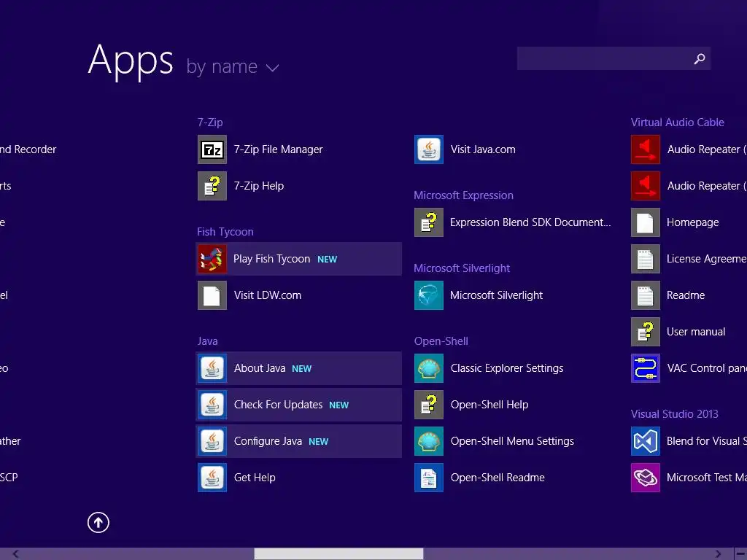Open Virtual Audio Cable Homepage icon
The width and height of the screenshot is (747, 560).
646,222
